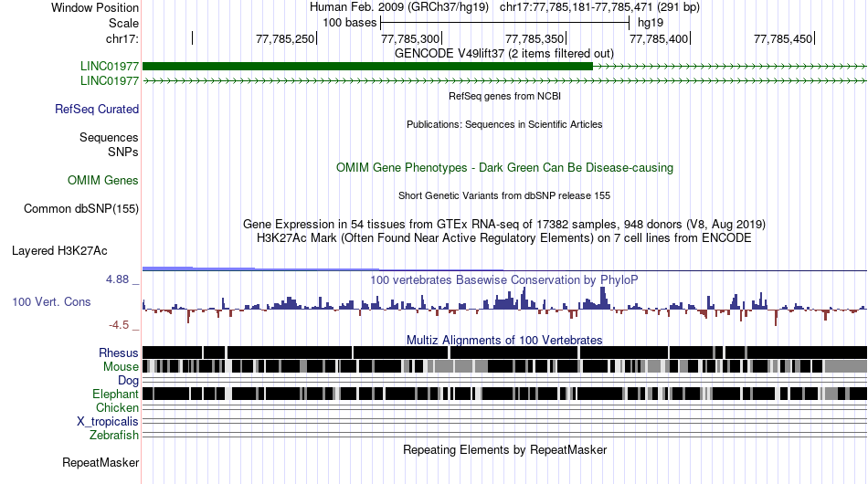Click the 100 bases scale bar
The height and width of the screenshot is (484, 868).
505,23
